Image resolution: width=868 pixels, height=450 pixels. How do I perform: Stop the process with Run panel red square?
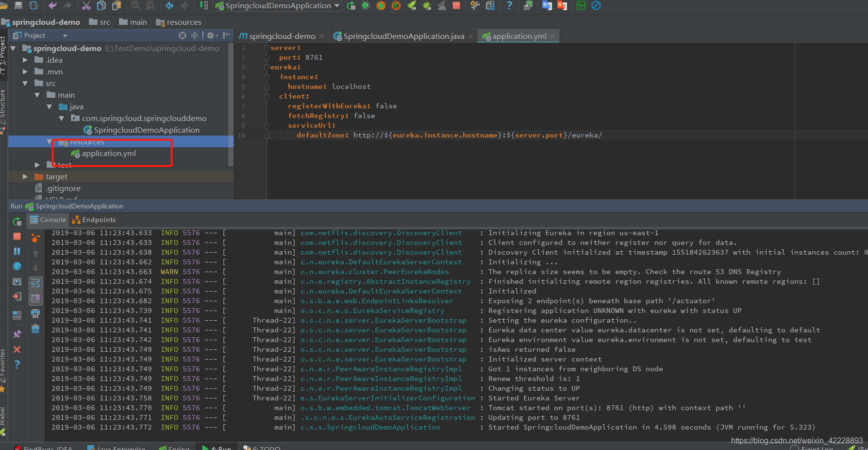pos(17,236)
